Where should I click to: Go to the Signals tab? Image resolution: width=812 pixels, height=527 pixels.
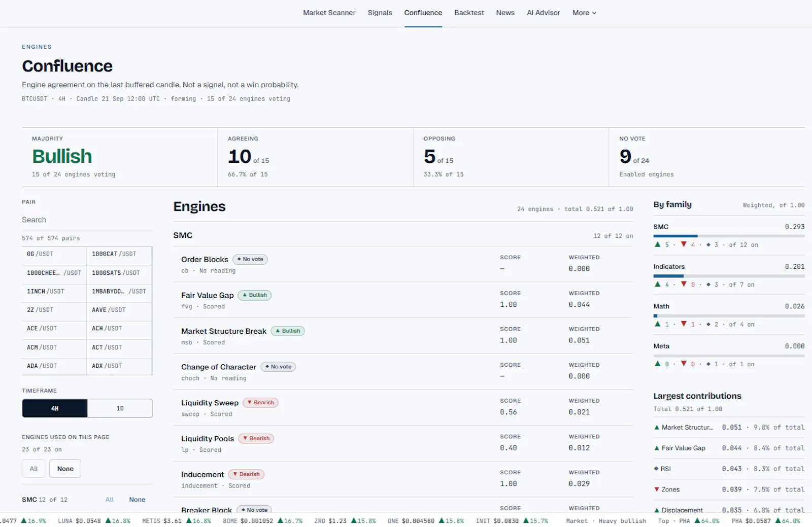click(x=380, y=13)
